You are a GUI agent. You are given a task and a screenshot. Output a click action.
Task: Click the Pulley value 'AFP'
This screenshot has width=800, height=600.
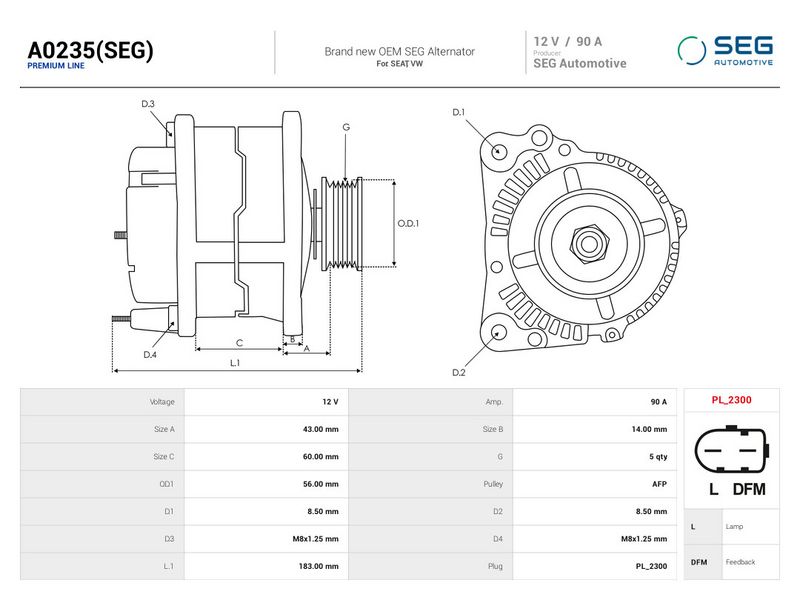(659, 484)
